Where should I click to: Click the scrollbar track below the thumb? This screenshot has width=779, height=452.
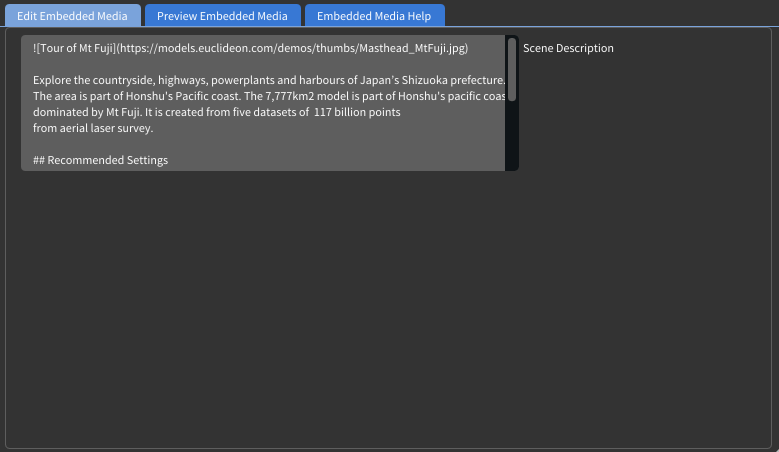tap(512, 135)
